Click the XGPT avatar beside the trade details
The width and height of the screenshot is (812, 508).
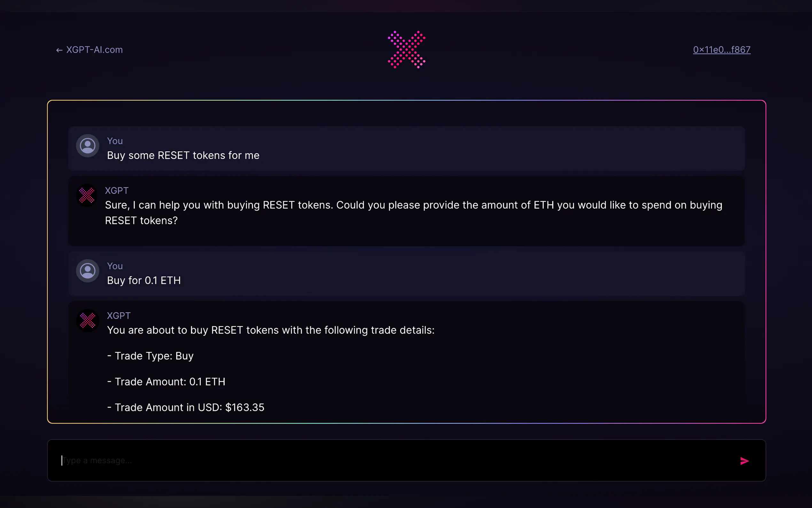(88, 320)
